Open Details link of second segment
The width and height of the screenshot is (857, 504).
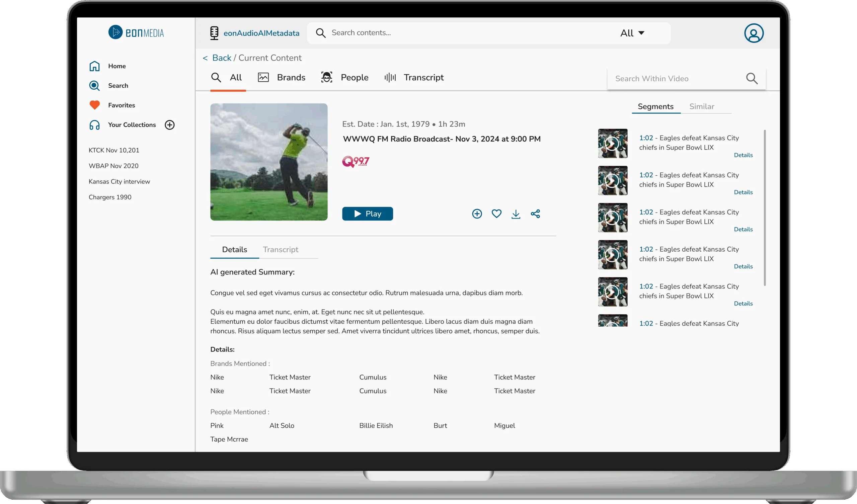(743, 192)
